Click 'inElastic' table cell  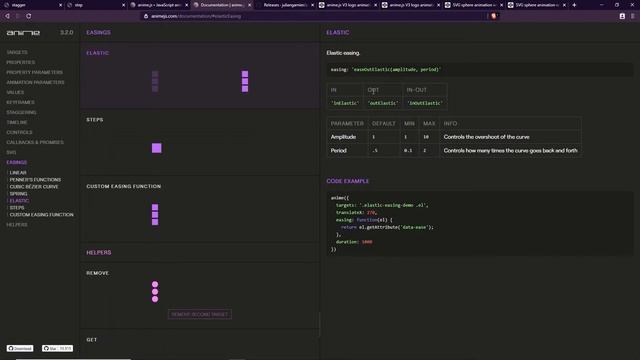click(345, 103)
